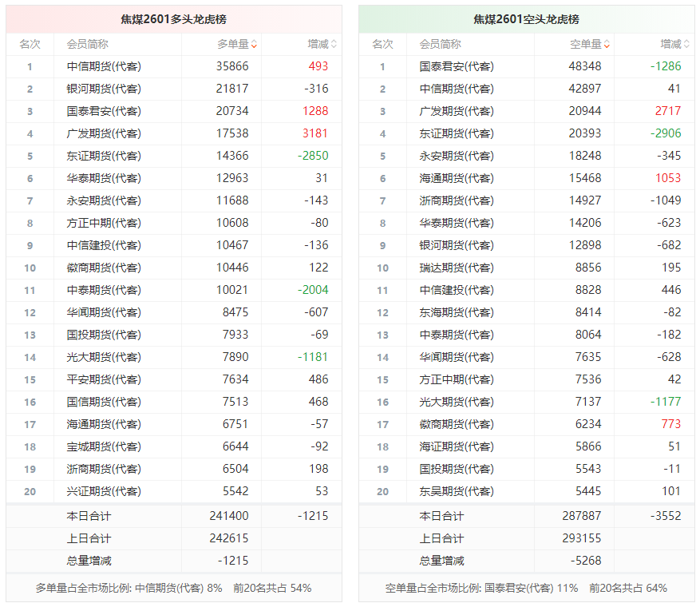Select 东吴期货(代客) in short table
This screenshot has width=700, height=607.
pyautogui.click(x=457, y=491)
